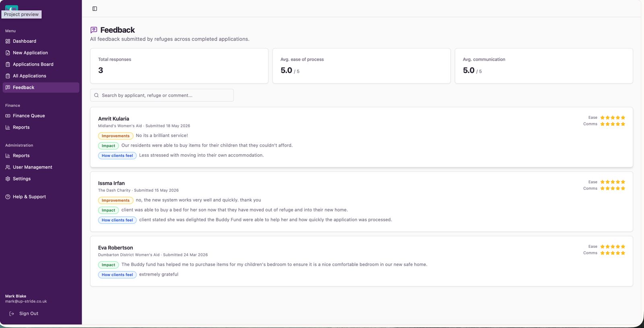Open Settings page
This screenshot has width=644, height=328.
[41, 179]
